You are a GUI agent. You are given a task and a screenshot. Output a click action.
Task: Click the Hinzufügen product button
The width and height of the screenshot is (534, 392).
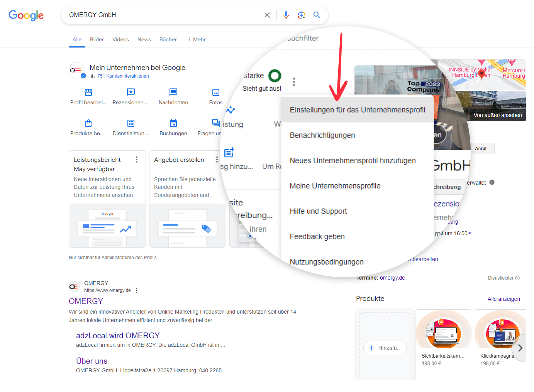(x=385, y=348)
